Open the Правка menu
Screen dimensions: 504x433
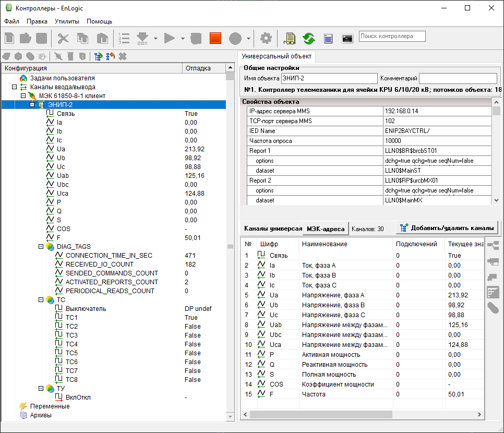pos(37,21)
